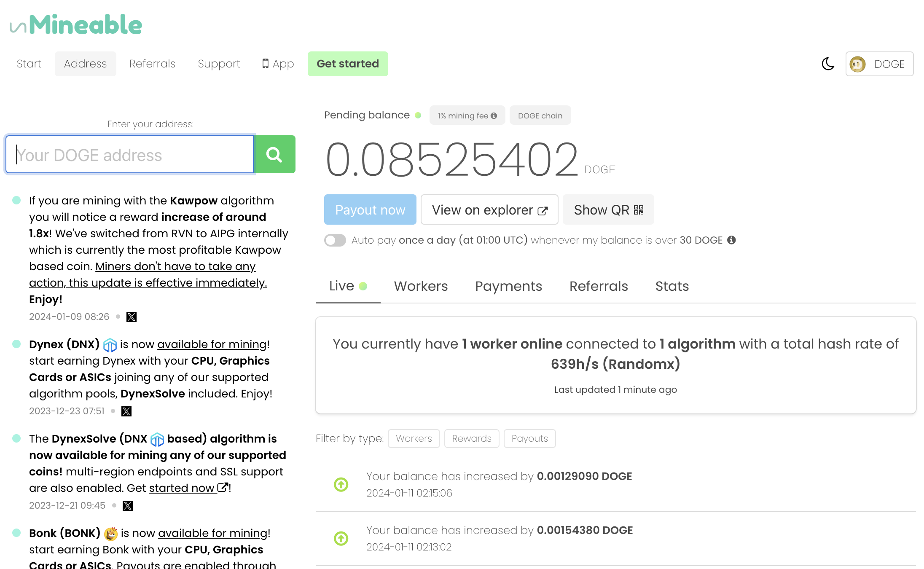Screen dimensions: 924x569
Task: Click mining fee info icon
Action: (494, 116)
